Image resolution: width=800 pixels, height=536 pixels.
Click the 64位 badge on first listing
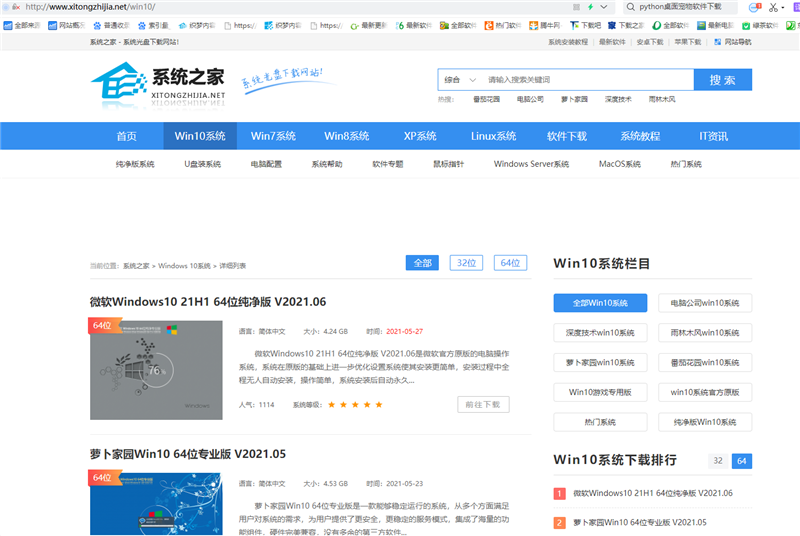102,325
